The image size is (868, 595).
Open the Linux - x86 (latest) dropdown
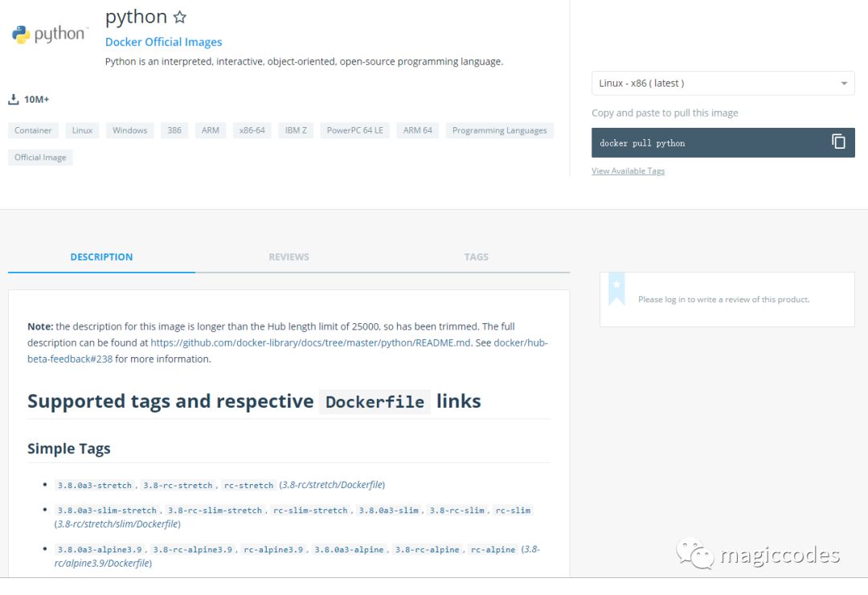723,83
